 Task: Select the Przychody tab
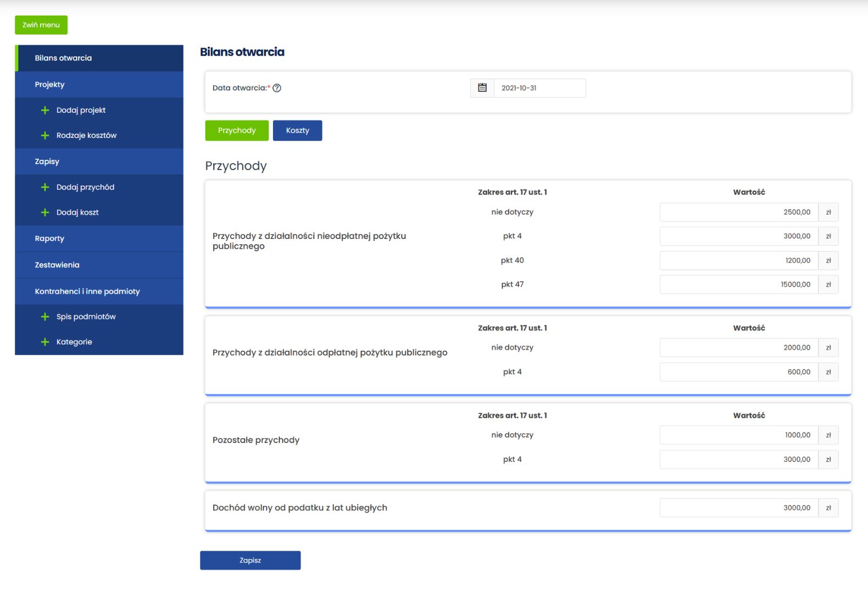click(x=237, y=131)
